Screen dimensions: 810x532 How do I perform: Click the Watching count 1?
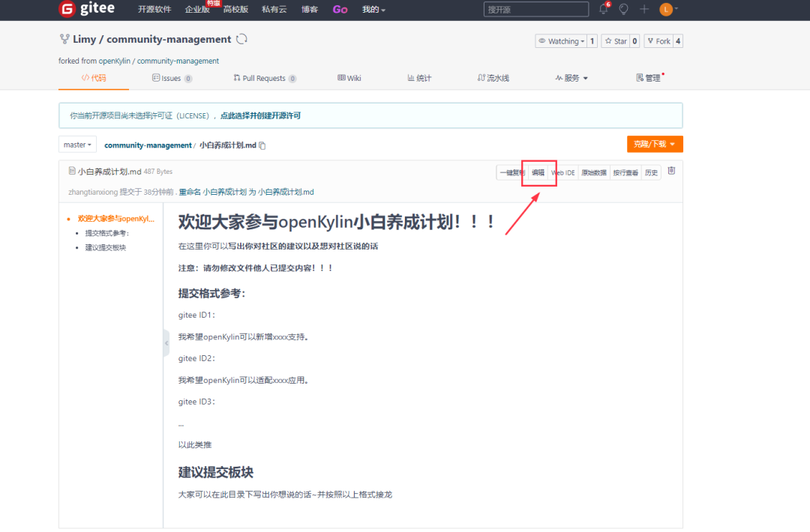[592, 41]
